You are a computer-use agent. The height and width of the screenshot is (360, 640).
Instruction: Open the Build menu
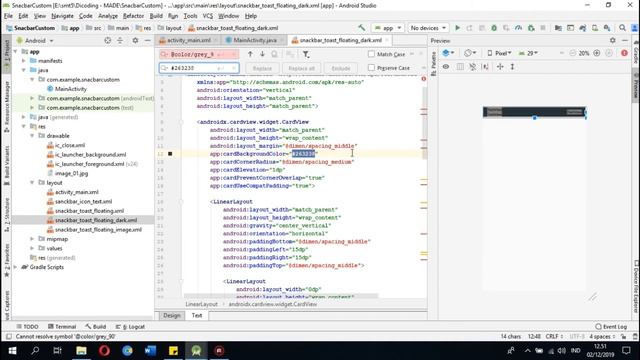(156, 16)
